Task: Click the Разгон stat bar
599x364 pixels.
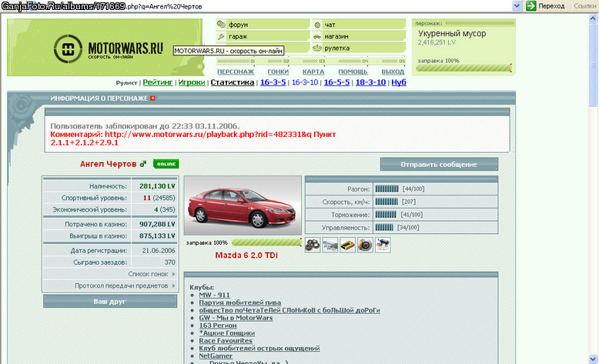Action: click(x=387, y=189)
